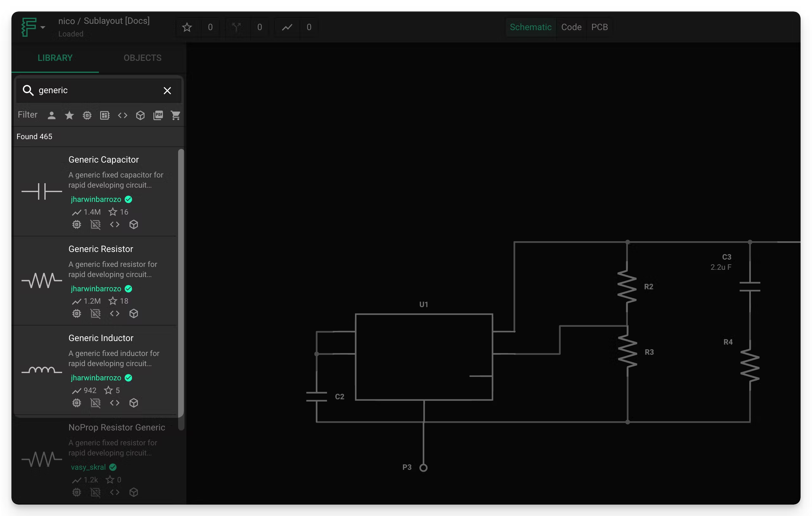
Task: Click the inductor symbol thumbnail
Action: [42, 370]
